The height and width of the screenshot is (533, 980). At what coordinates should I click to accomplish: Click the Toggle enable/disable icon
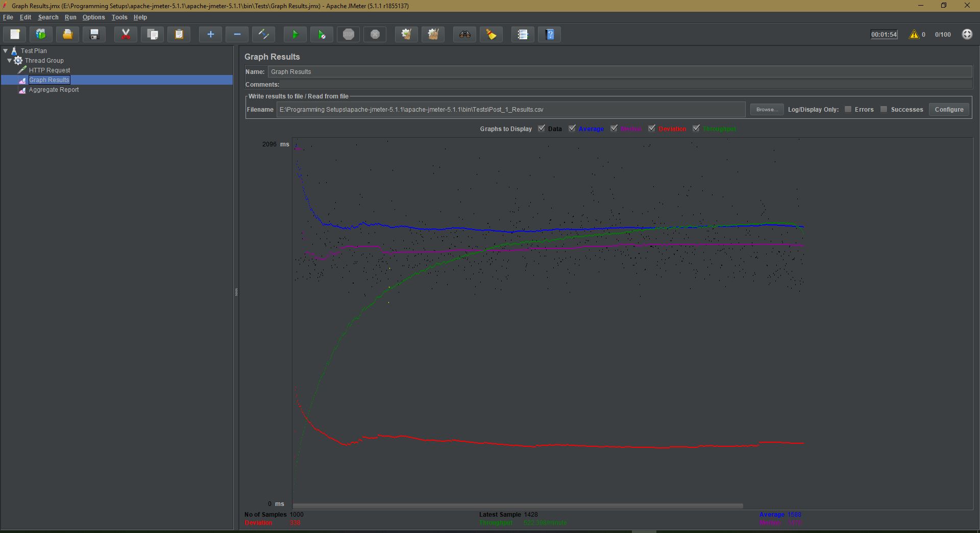(264, 34)
